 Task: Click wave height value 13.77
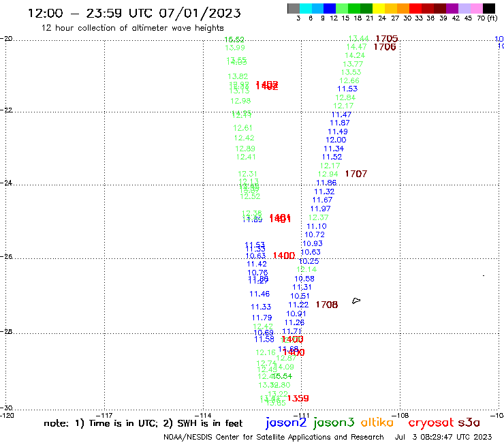click(x=353, y=64)
